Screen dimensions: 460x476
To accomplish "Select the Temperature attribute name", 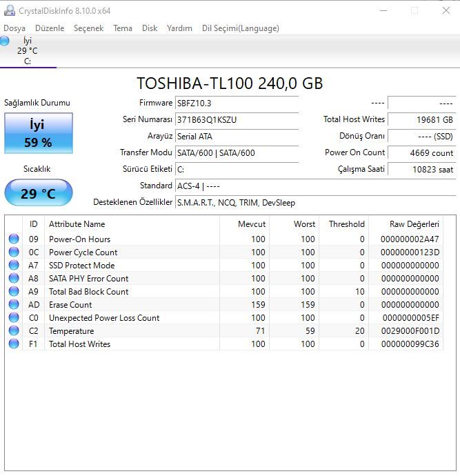I will [71, 331].
